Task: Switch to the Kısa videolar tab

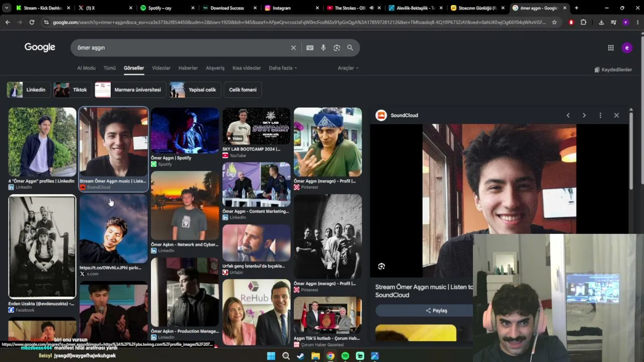Action: [247, 68]
